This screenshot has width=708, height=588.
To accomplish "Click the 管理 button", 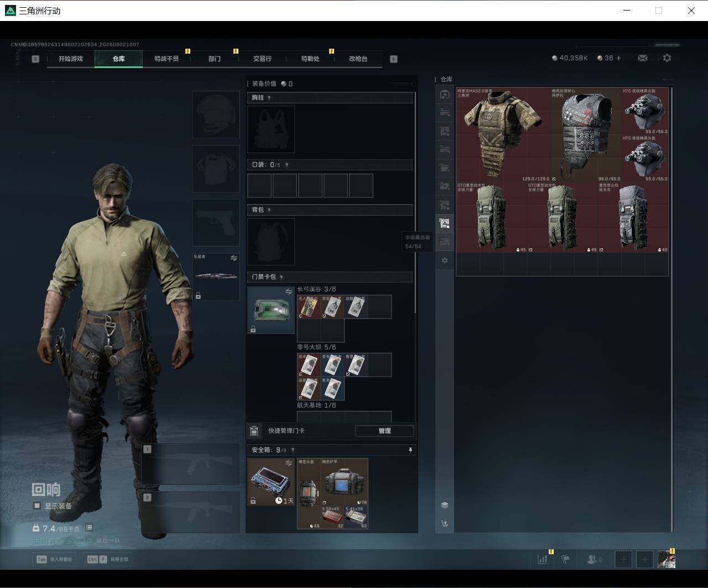I will [x=384, y=431].
